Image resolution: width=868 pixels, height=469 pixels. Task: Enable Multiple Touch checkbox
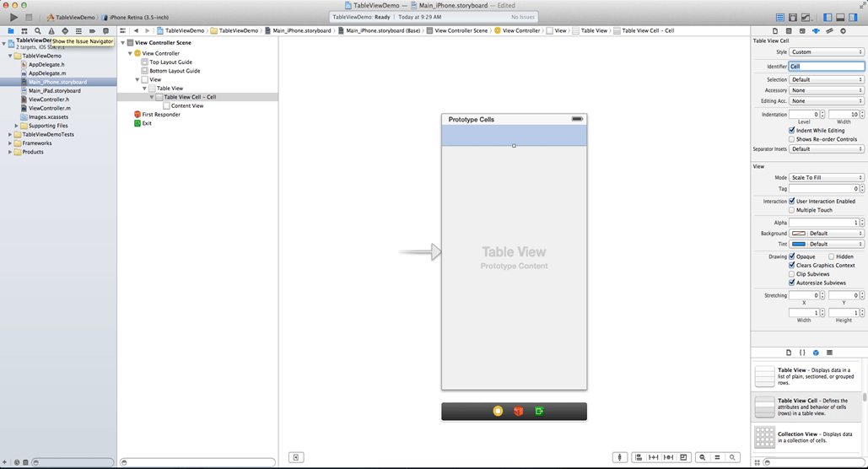pyautogui.click(x=791, y=210)
